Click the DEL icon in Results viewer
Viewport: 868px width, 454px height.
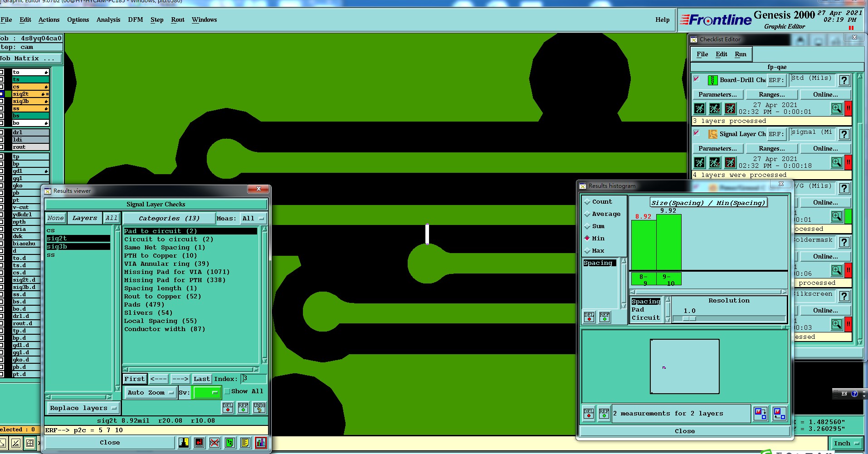point(228,407)
